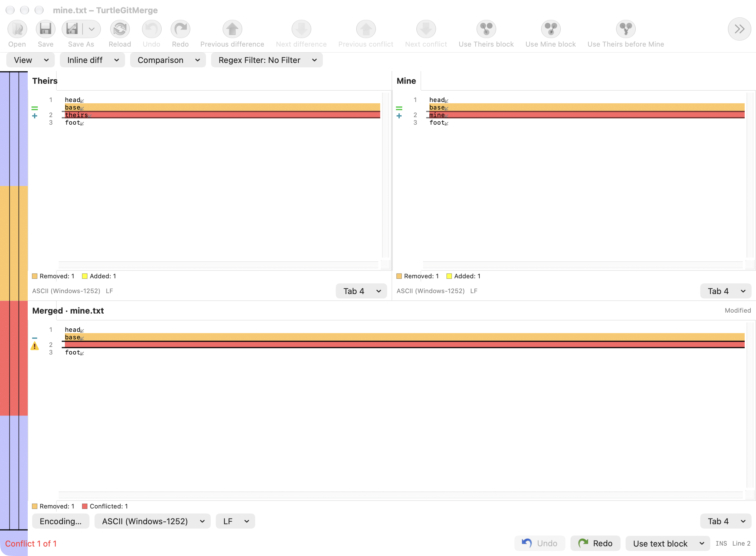Apply Use Theirs before Mine
This screenshot has width=756, height=556.
(x=626, y=29)
